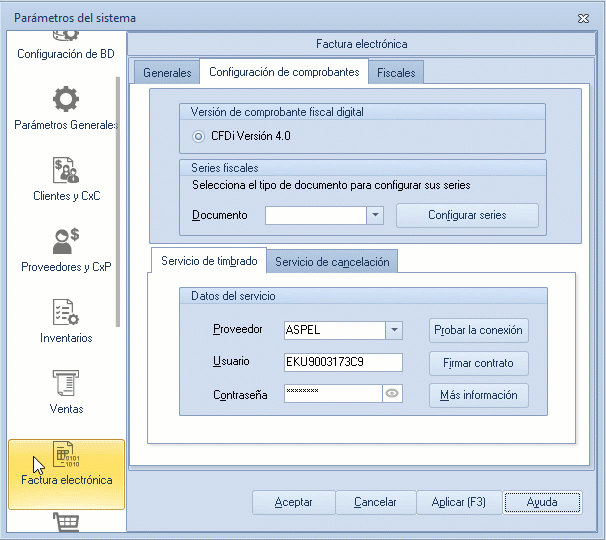Click the Probar la conexión button

[478, 330]
